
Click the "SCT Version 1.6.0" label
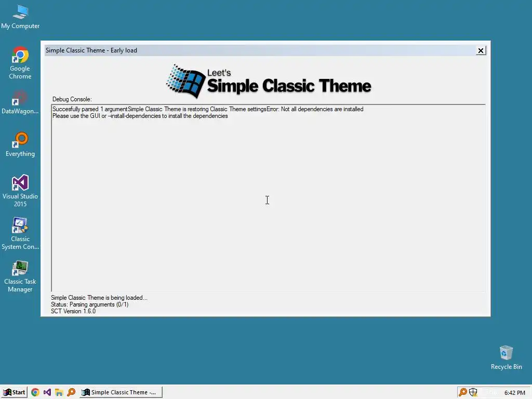click(73, 311)
